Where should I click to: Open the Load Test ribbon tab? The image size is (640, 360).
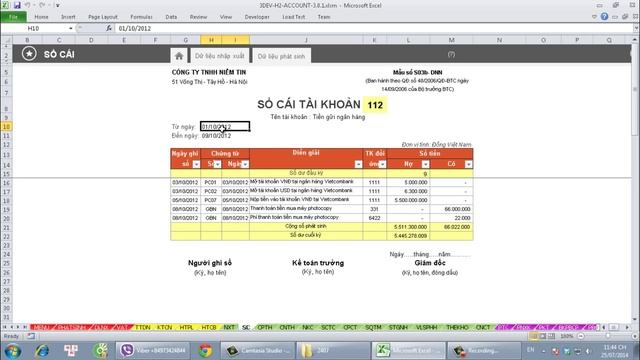point(293,17)
